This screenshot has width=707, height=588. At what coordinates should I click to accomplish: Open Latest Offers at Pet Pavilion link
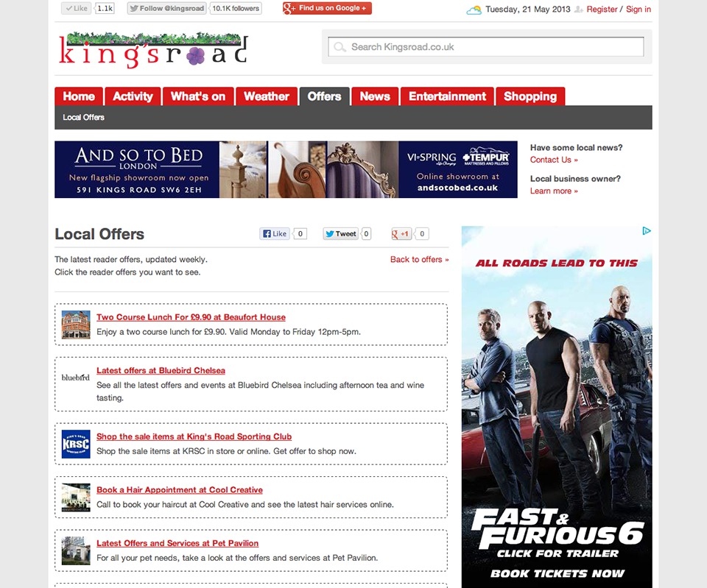tap(177, 543)
